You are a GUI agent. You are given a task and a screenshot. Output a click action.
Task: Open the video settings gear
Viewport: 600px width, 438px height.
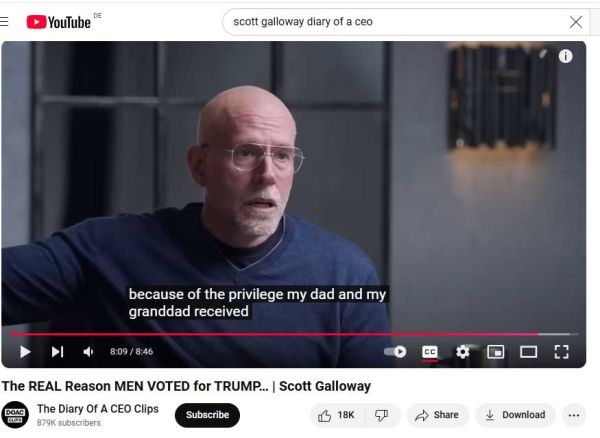coord(463,352)
